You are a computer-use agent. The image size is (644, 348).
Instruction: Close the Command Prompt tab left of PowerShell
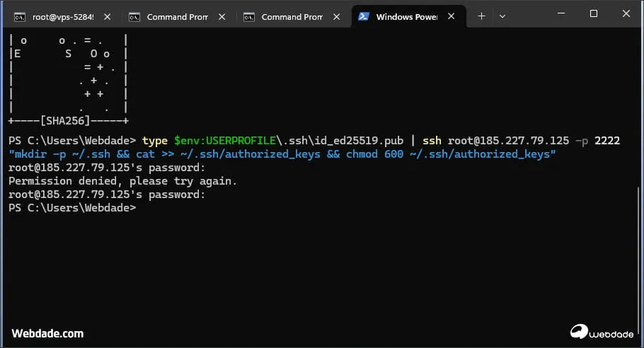[x=338, y=16]
